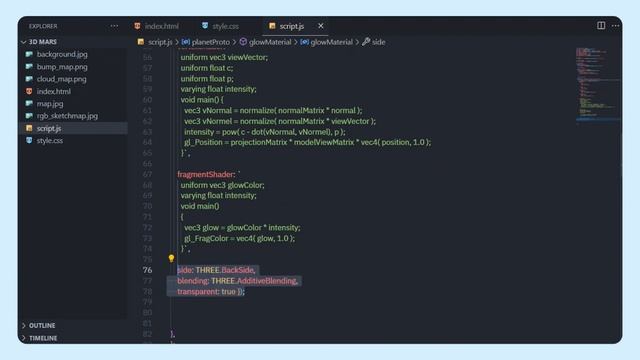Open editor more actions ellipsis
The image size is (640, 360).
pyautogui.click(x=616, y=26)
